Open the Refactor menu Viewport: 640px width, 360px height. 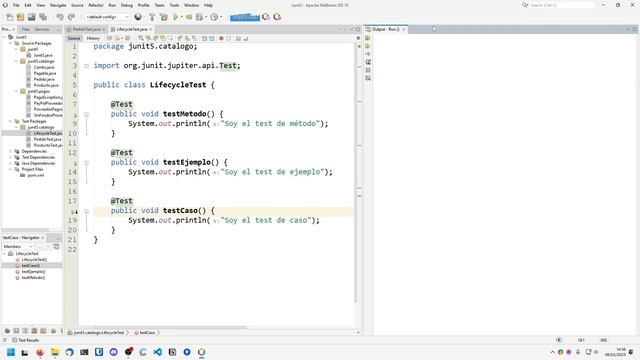coord(96,5)
